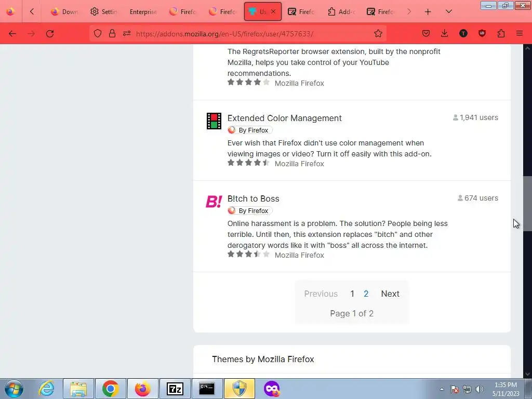Click Mozilla Firefox author under Extended Color Management

tap(299, 164)
